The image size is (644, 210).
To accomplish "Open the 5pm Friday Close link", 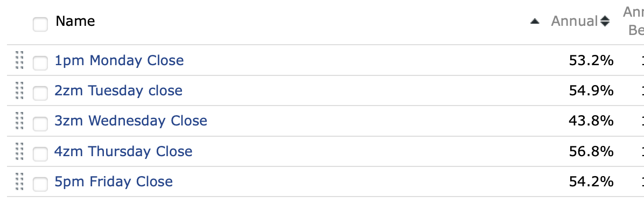I will pos(114,181).
